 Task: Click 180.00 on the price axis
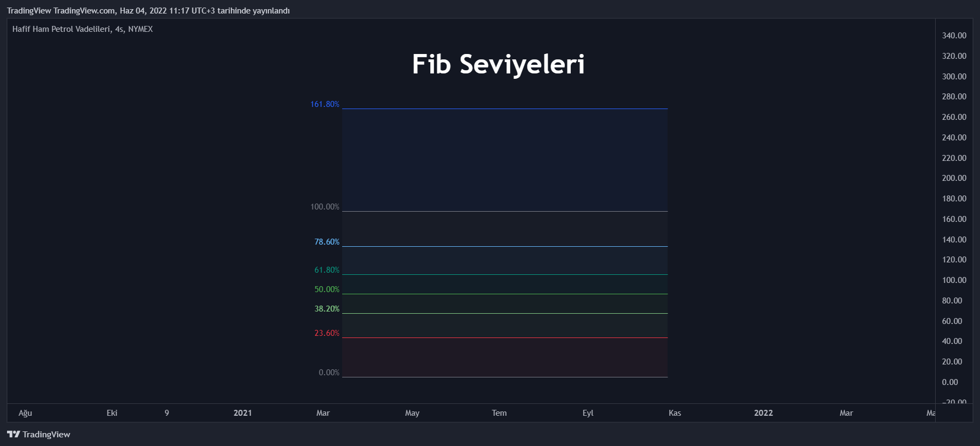pyautogui.click(x=954, y=199)
